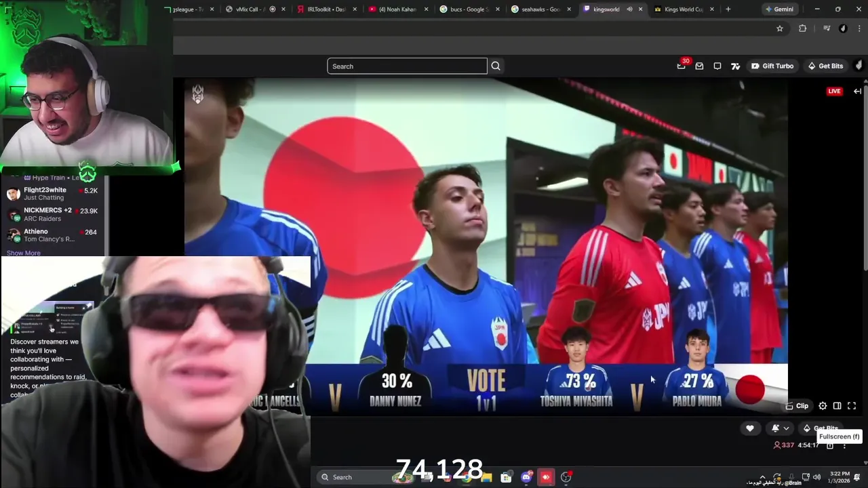The height and width of the screenshot is (488, 868).
Task: Open Athieno channel in sidebar
Action: click(52, 235)
